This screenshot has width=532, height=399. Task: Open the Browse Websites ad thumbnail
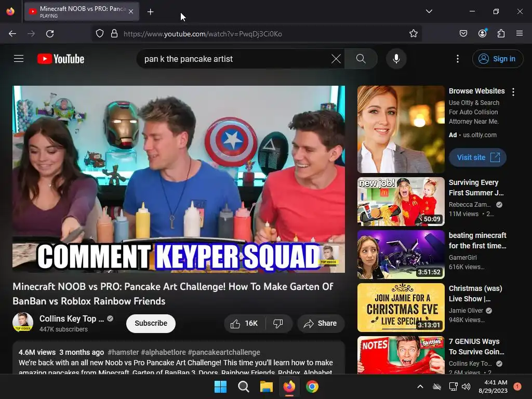click(401, 129)
